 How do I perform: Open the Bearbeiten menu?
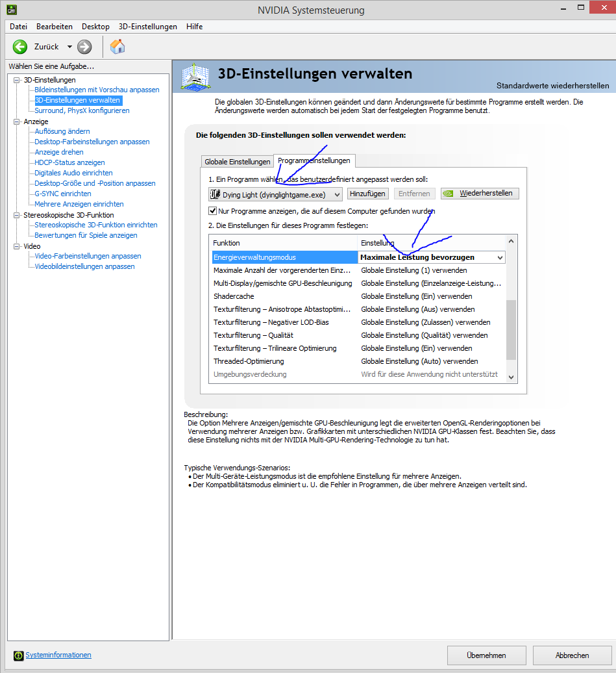click(55, 27)
